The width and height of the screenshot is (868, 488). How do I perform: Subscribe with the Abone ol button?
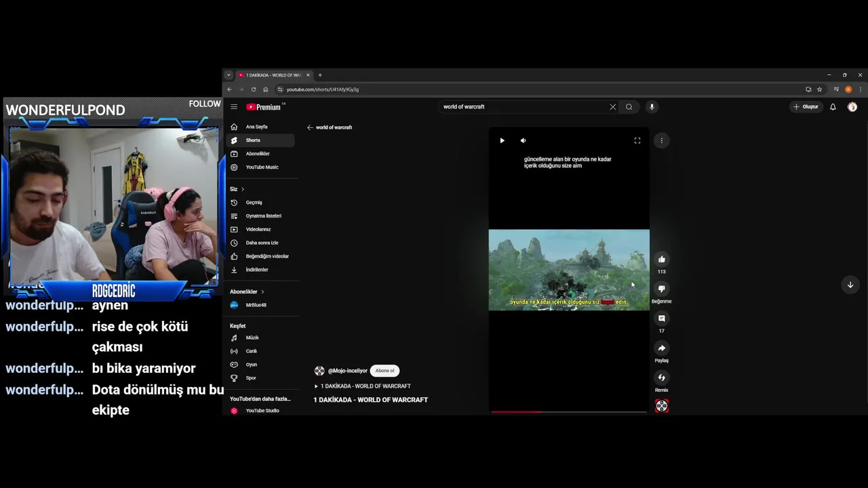click(384, 371)
